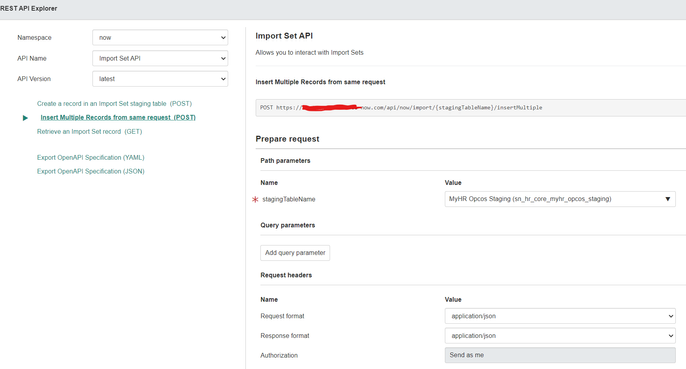This screenshot has width=686, height=369.
Task: Click 'Allows you to interact with Import Sets' text
Action: pyautogui.click(x=309, y=53)
